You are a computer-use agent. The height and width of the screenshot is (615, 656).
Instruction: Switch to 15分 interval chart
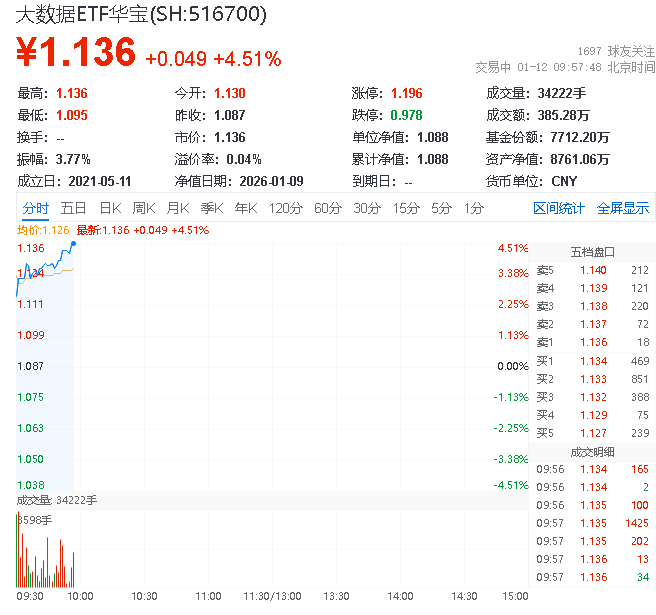pyautogui.click(x=406, y=208)
